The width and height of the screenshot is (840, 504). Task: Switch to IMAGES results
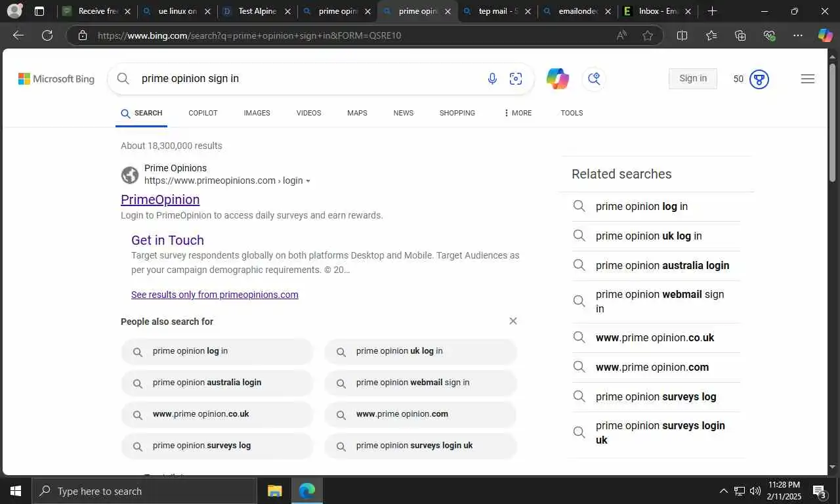(x=257, y=113)
